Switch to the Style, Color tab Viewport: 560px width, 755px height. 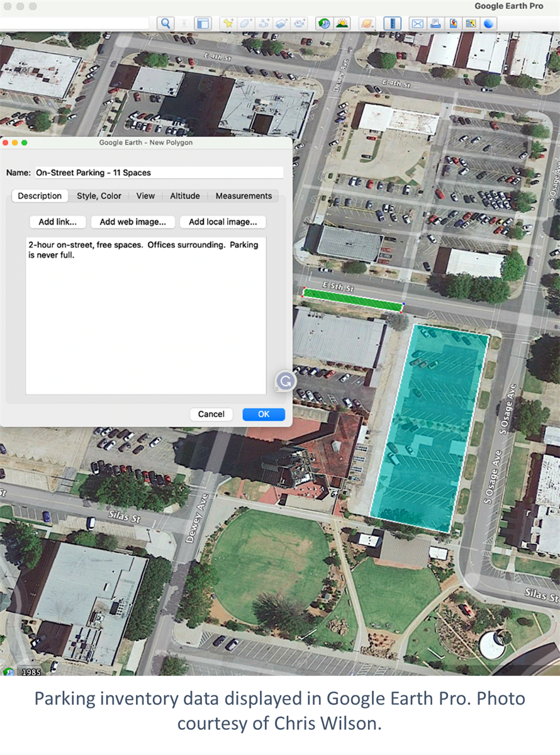pyautogui.click(x=99, y=196)
